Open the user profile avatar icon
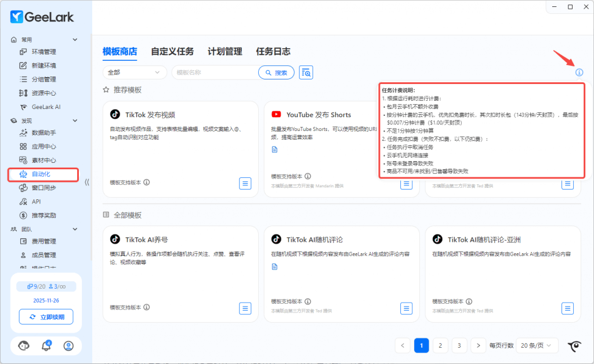The height and width of the screenshot is (364, 594). [68, 345]
